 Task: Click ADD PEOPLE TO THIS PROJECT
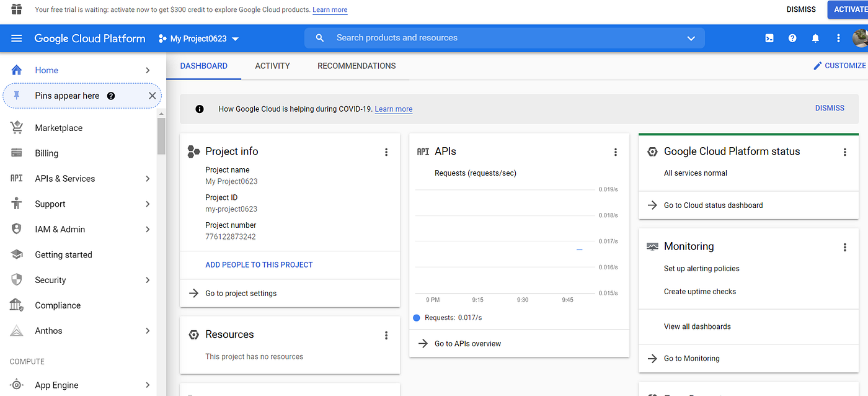[x=259, y=264]
